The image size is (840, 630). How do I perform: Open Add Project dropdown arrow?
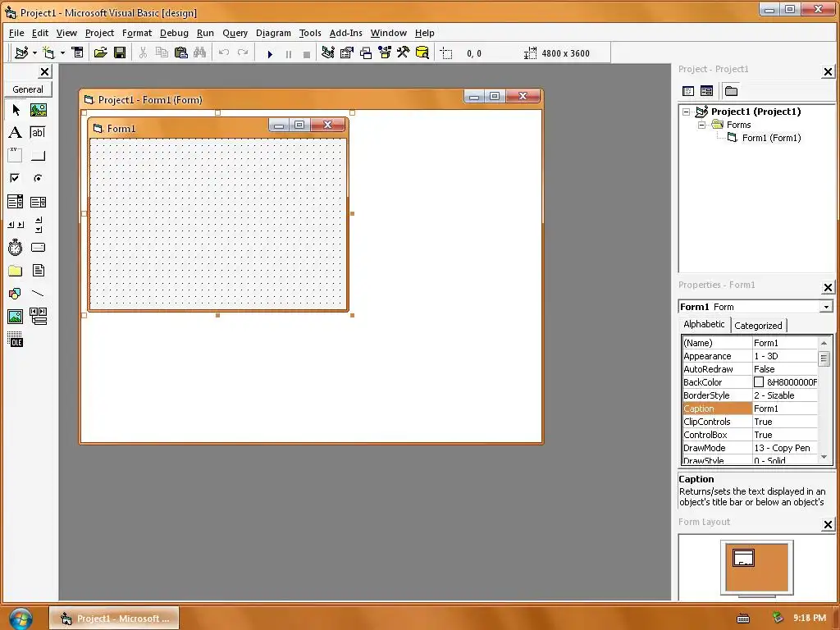(34, 52)
